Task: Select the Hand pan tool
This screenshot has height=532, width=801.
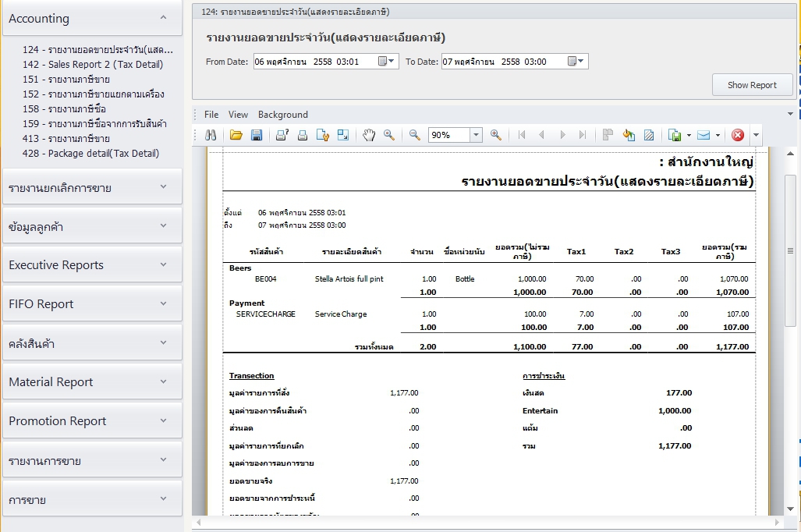Action: point(369,135)
